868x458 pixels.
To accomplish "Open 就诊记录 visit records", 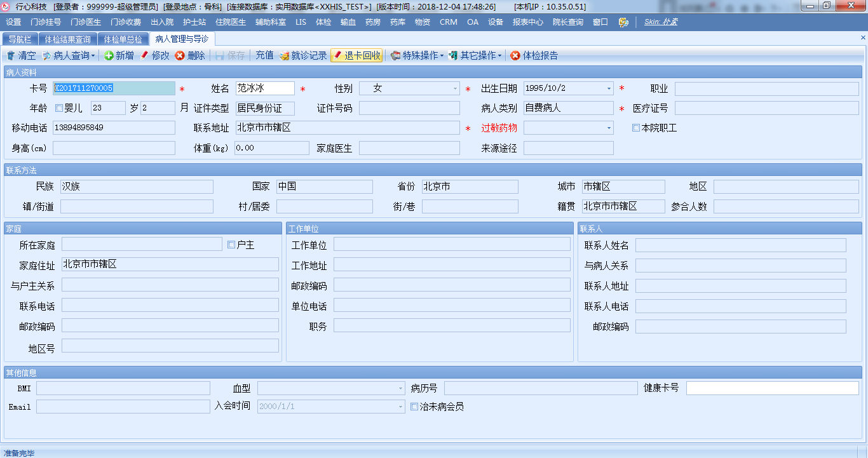I will tap(303, 56).
